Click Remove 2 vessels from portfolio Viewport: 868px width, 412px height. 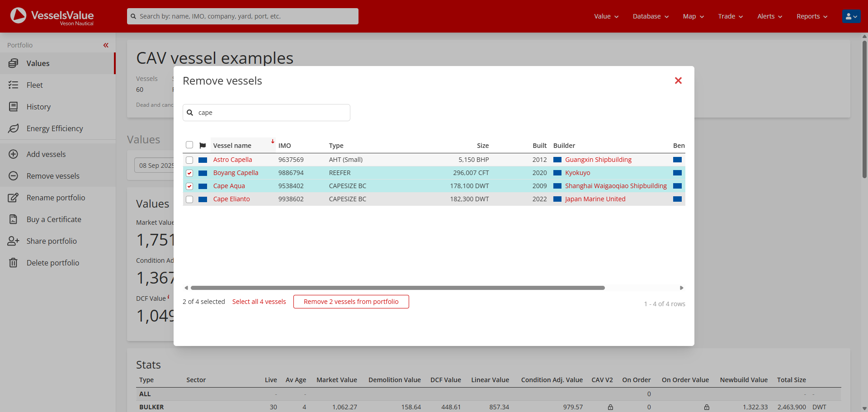click(x=351, y=302)
